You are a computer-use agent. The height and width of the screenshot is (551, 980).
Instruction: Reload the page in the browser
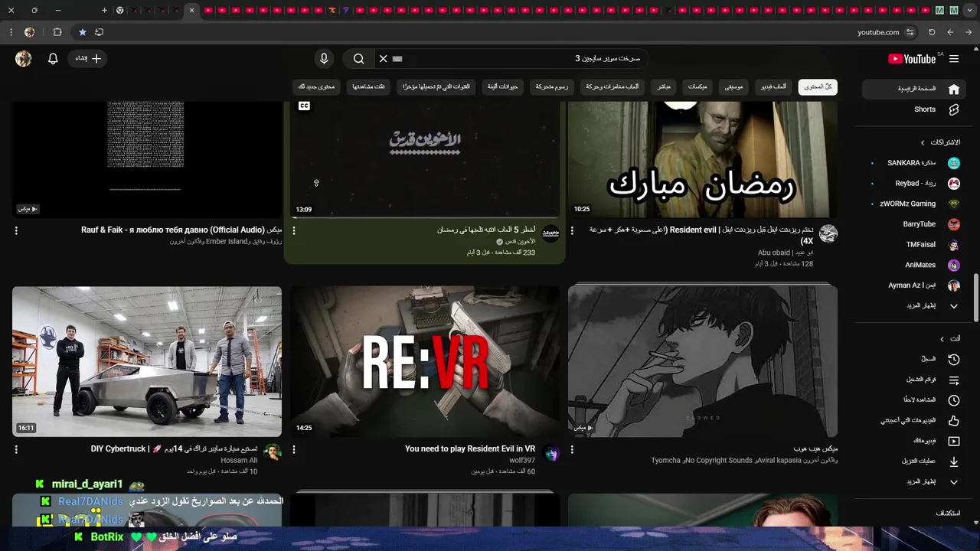pos(932,32)
